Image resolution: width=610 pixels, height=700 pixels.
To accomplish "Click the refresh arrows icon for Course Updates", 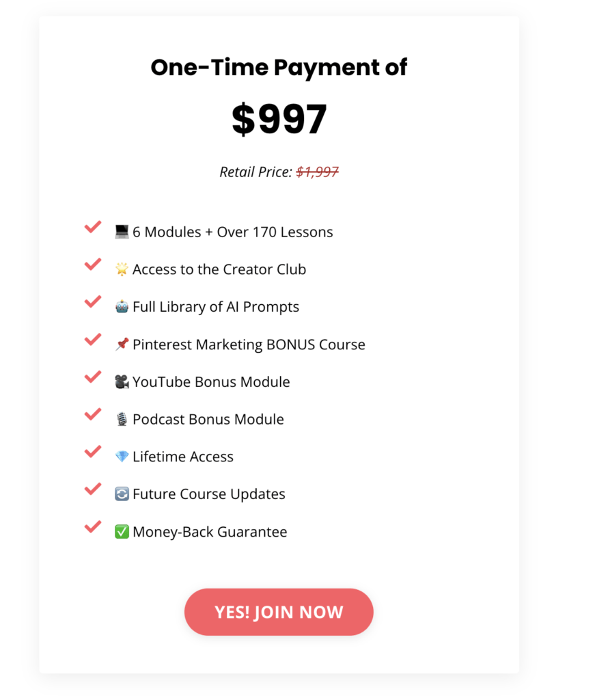I will [122, 494].
